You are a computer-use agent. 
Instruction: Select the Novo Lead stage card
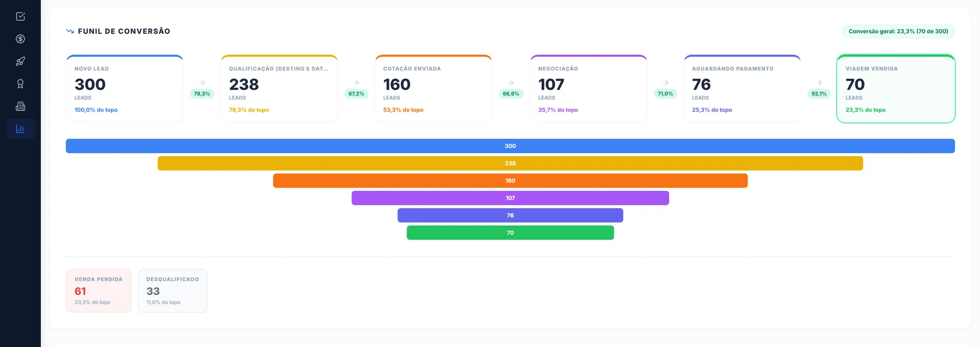pos(125,89)
